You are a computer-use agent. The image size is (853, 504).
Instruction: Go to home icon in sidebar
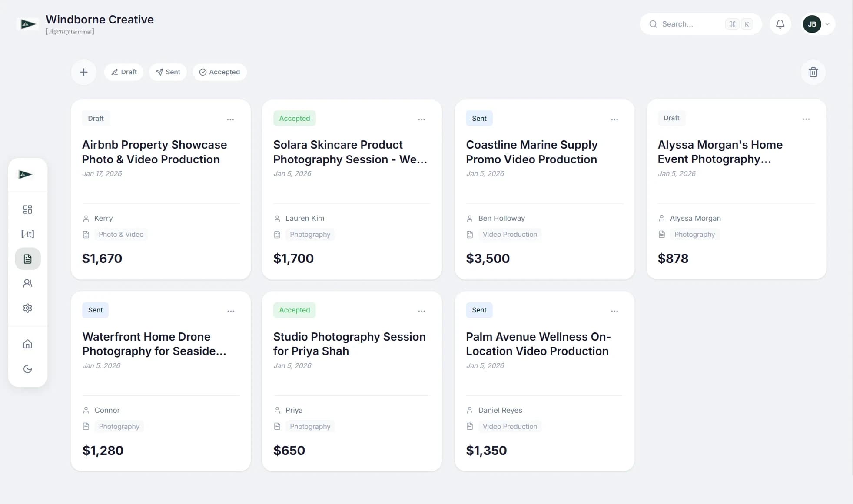(27, 344)
